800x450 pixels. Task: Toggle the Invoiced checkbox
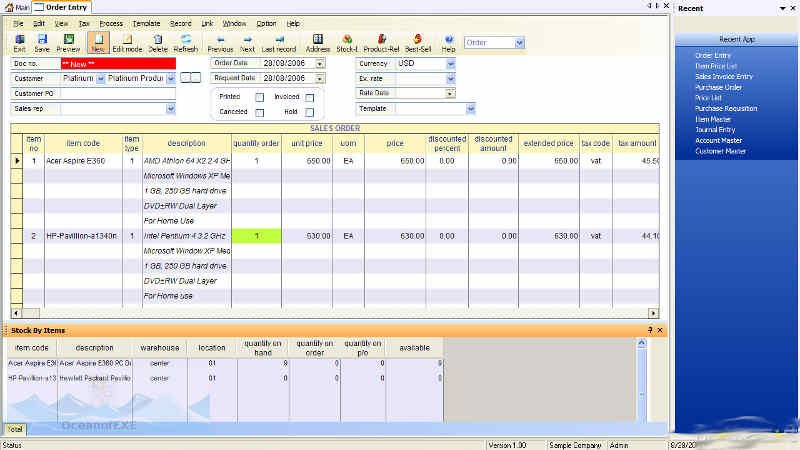(309, 97)
